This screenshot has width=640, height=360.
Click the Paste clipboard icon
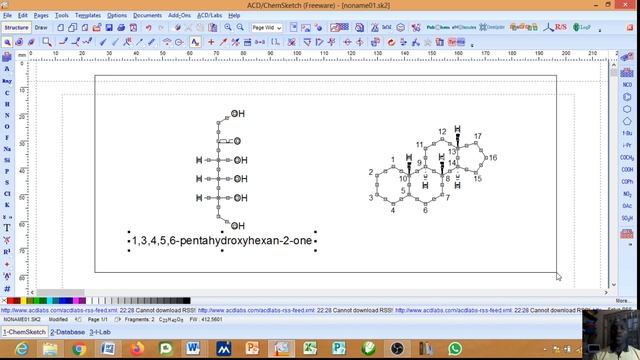pos(213,28)
